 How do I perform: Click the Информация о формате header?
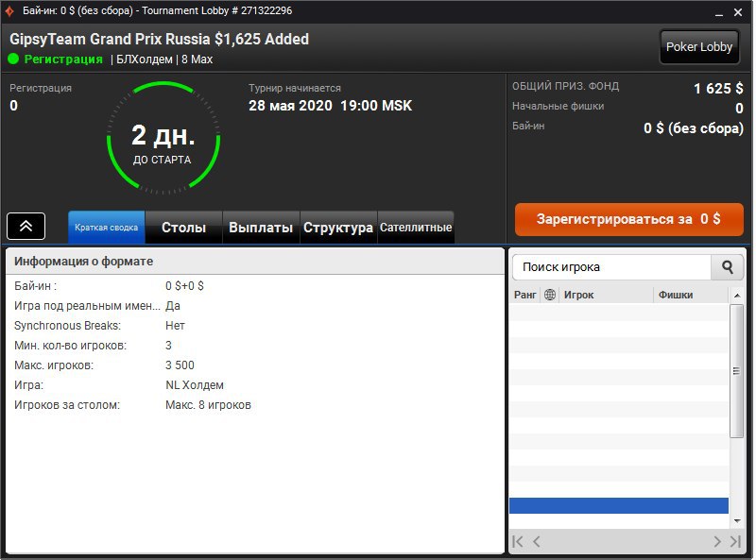tap(83, 262)
